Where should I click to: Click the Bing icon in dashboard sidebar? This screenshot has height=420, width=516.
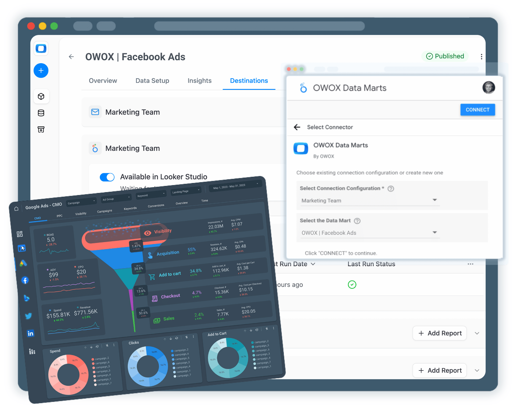click(27, 298)
